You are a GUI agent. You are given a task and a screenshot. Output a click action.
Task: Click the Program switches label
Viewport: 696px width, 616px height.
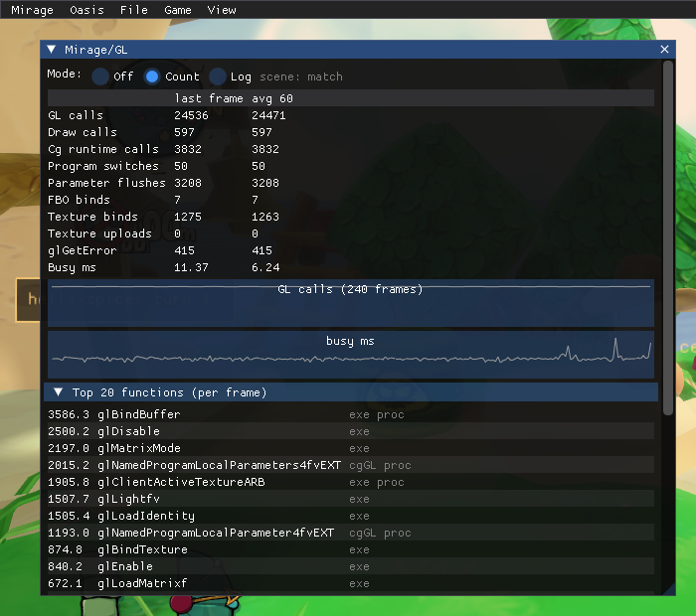click(x=103, y=166)
